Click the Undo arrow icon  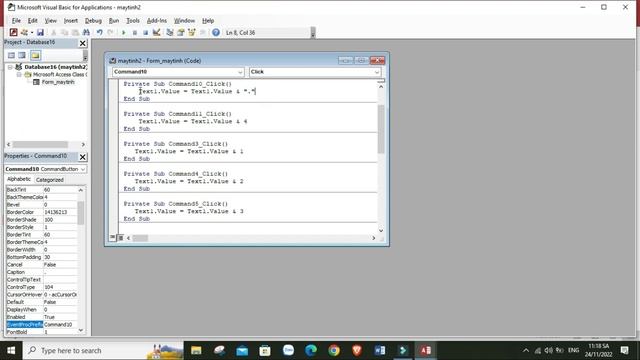(x=99, y=32)
